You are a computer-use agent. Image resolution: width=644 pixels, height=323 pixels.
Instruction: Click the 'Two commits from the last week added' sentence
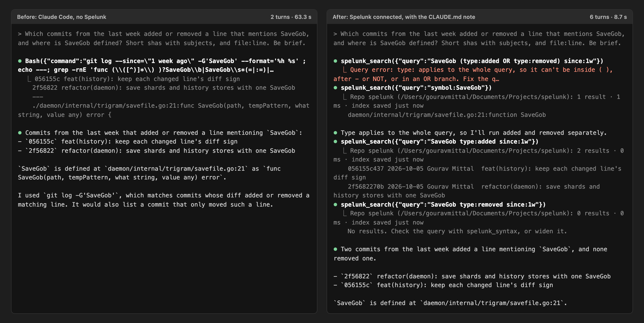point(470,254)
